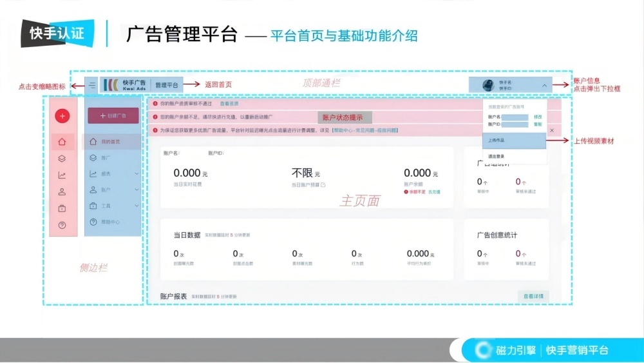Click the edit icon next to 当日账户预算
Image resolution: width=644 pixels, height=363 pixels.
[323, 185]
